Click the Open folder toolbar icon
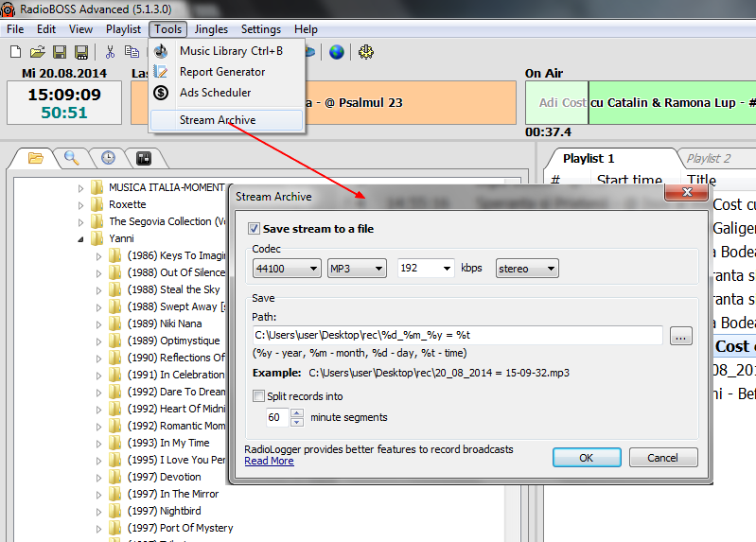Viewport: 756px width, 542px height. click(37, 52)
